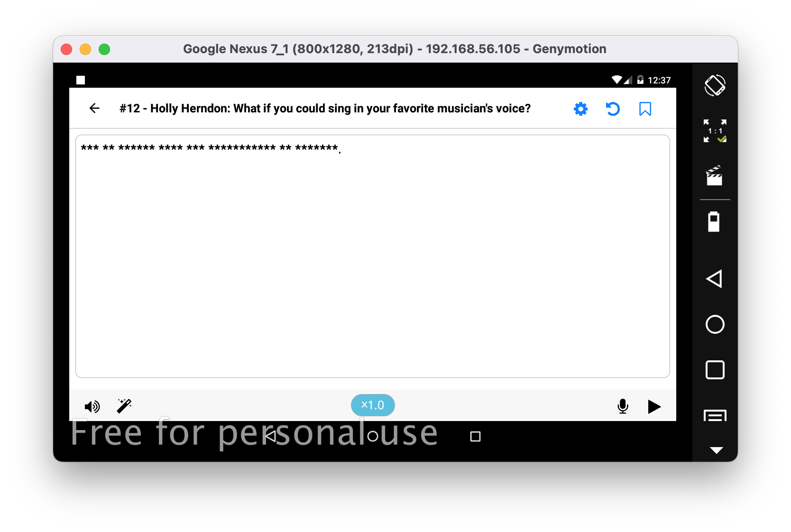Open Genymotion battery emulation panel
Image resolution: width=791 pixels, height=532 pixels.
[x=715, y=221]
